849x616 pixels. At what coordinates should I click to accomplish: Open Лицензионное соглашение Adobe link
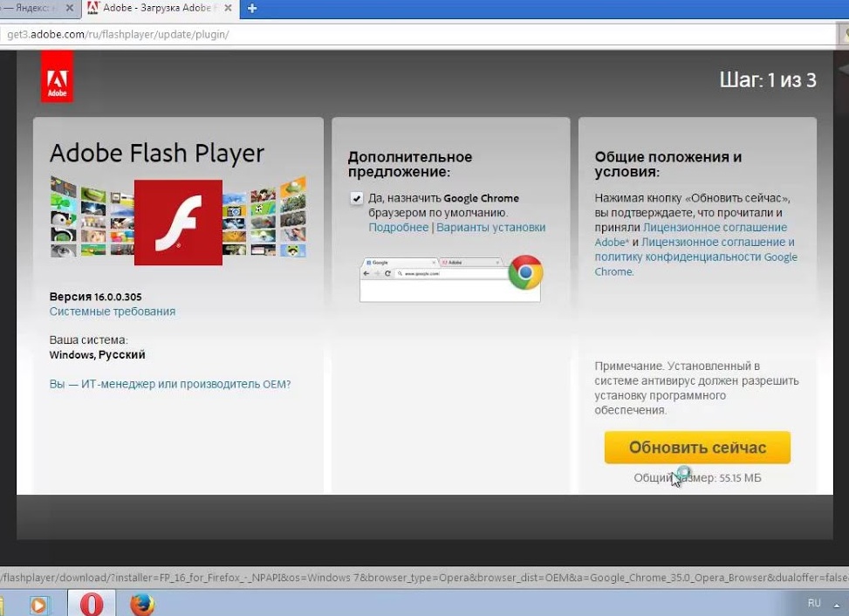[x=691, y=235]
